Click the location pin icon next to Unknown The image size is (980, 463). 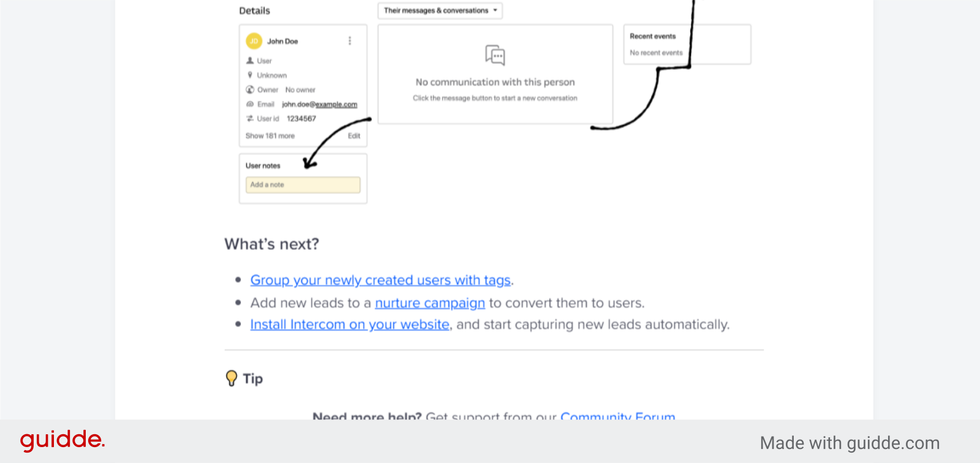[x=250, y=75]
